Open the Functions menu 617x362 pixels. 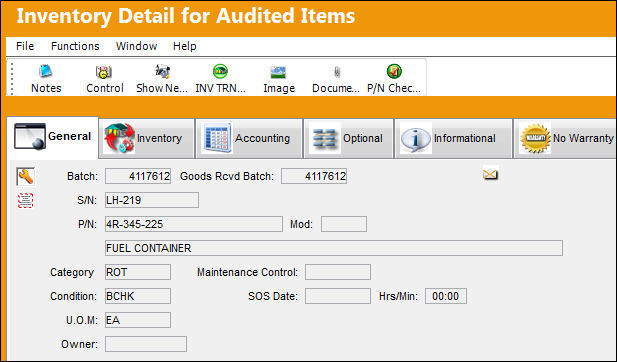point(75,46)
